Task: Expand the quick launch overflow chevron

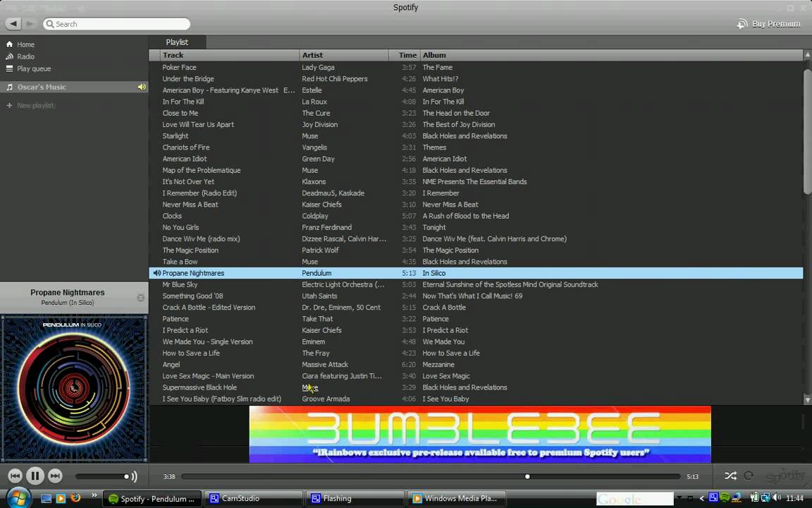Action: click(94, 495)
